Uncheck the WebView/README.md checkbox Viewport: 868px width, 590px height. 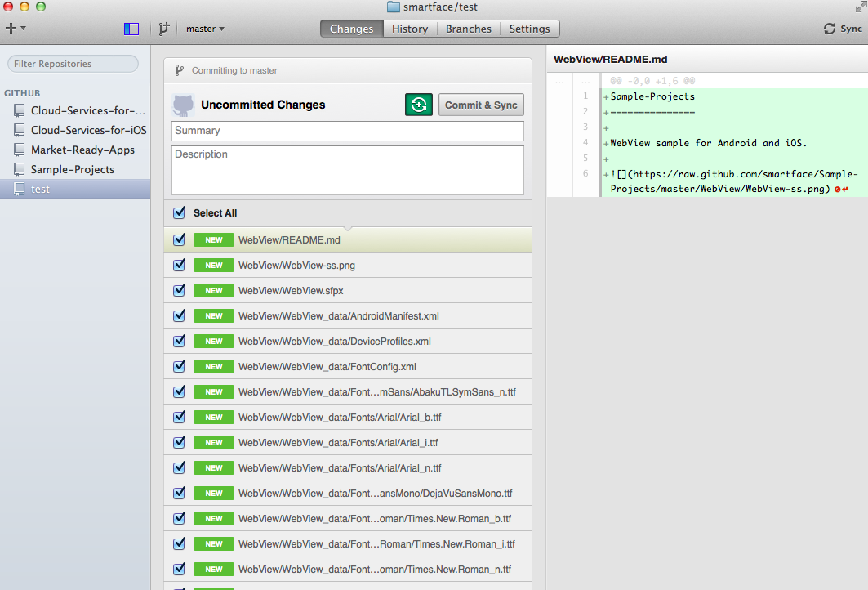[x=179, y=239]
